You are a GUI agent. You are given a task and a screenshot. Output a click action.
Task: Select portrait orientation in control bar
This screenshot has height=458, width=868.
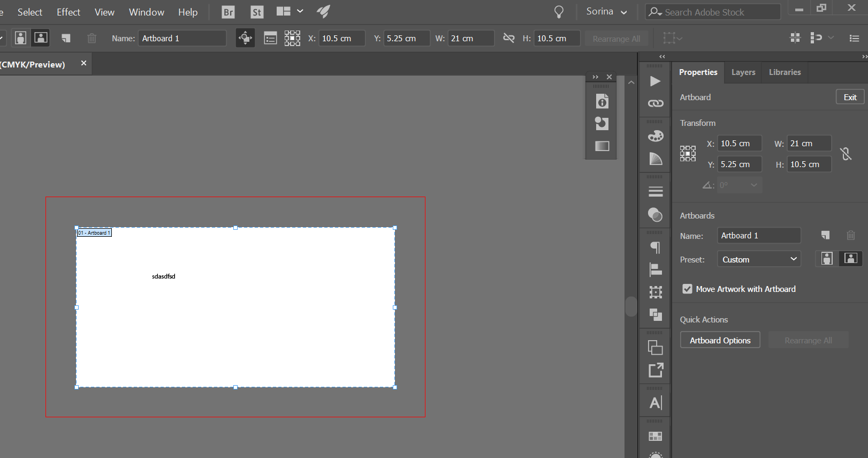(20, 38)
